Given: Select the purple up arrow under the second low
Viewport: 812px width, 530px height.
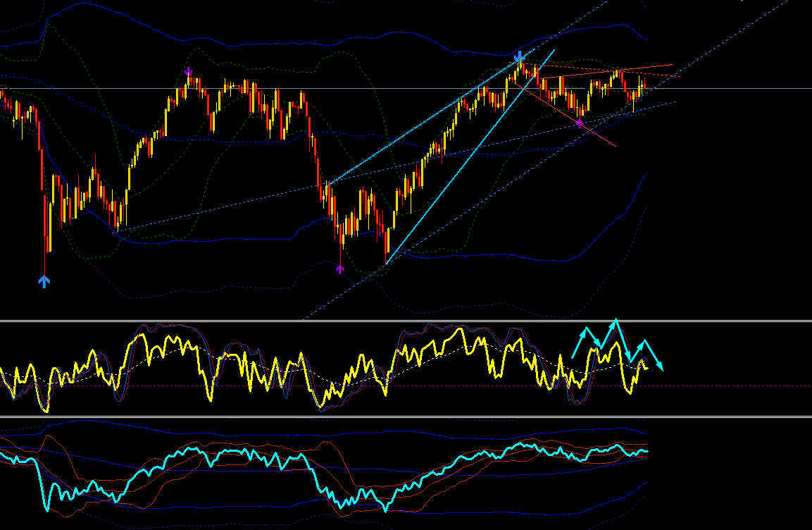Looking at the screenshot, I should [x=339, y=269].
